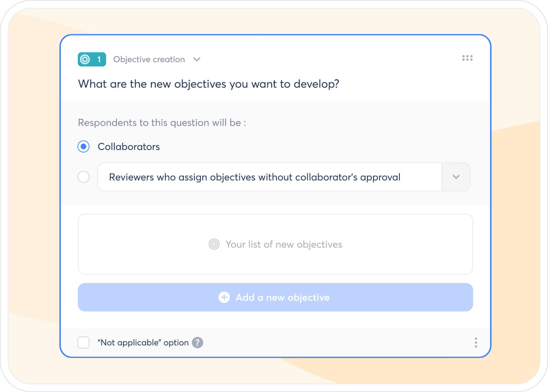Click the plus circle icon
The image size is (548, 392).
point(224,297)
